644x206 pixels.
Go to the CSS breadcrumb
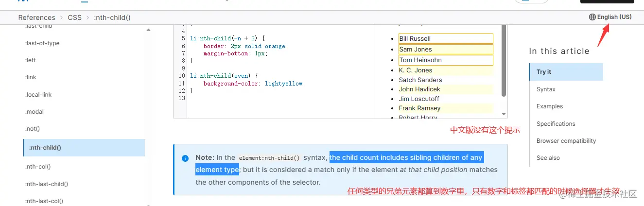point(74,17)
